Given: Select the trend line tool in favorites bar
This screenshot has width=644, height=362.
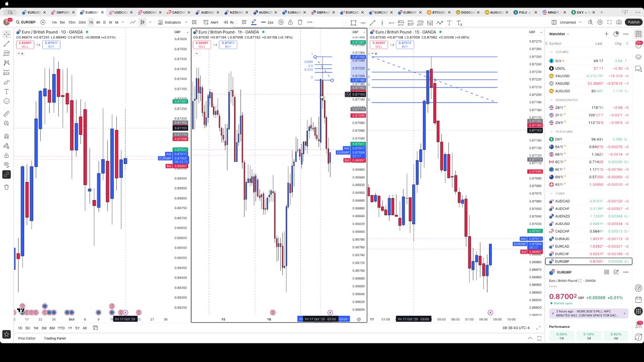Looking at the screenshot, I should (x=372, y=23).
